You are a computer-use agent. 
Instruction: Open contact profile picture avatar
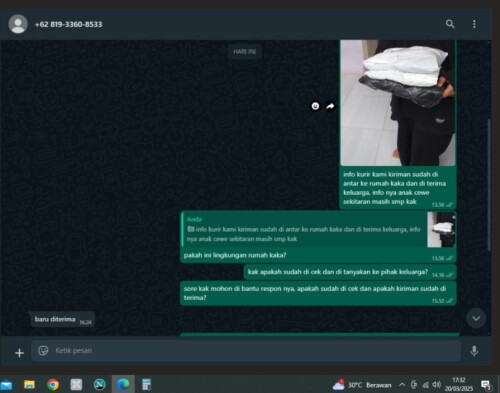tap(18, 24)
